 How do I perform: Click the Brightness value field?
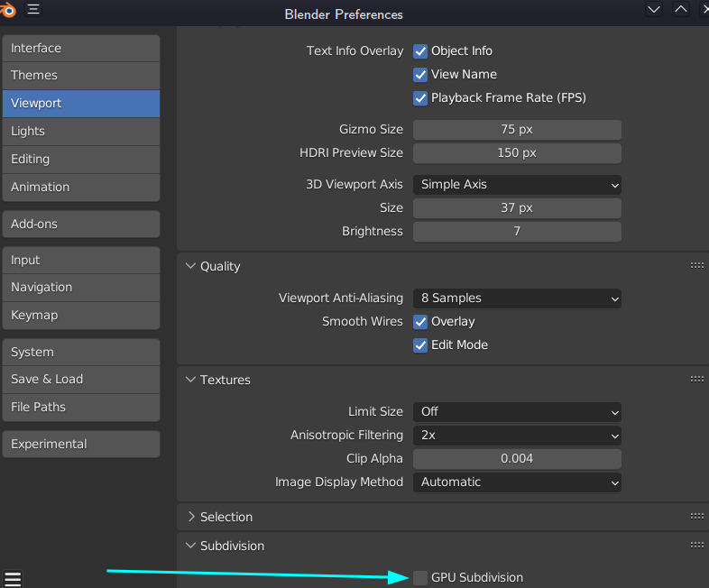tap(517, 232)
